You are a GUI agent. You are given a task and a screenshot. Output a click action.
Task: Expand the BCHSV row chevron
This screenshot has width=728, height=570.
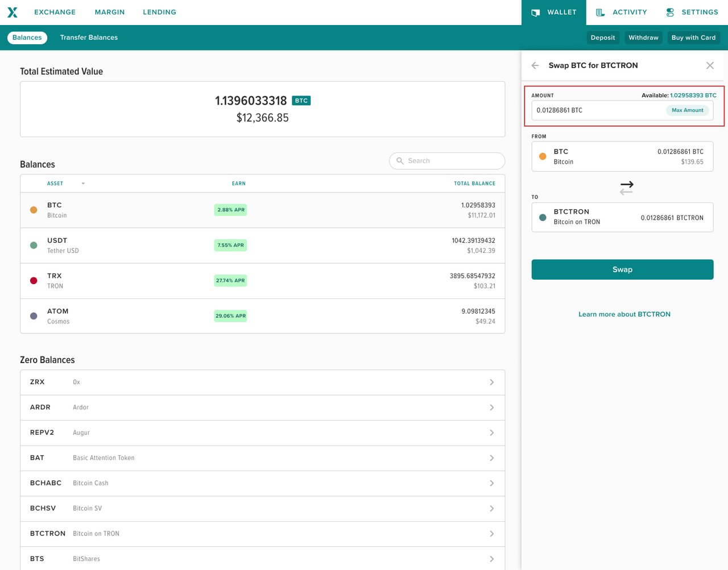(x=491, y=509)
